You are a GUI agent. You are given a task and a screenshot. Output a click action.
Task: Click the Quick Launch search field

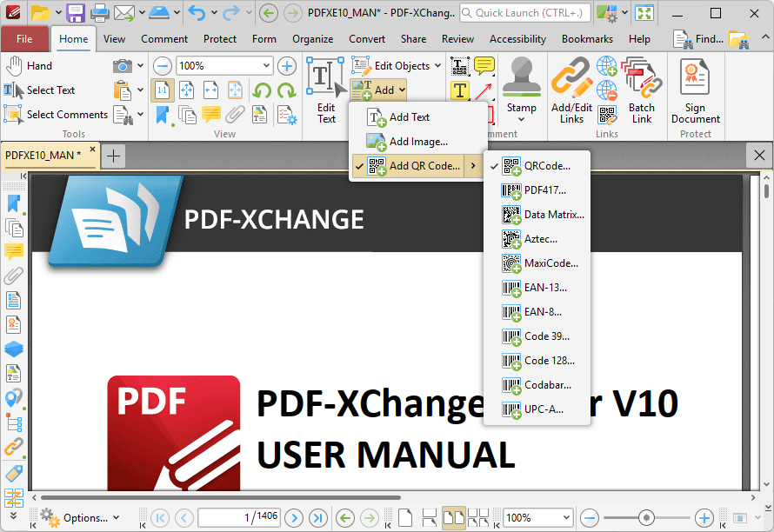click(x=524, y=13)
